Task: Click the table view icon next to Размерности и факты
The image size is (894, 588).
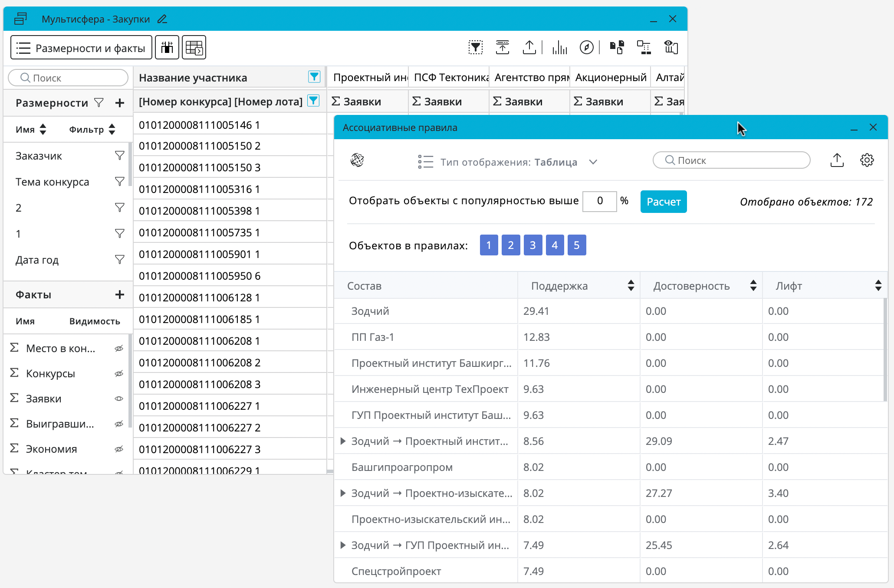Action: coord(194,47)
